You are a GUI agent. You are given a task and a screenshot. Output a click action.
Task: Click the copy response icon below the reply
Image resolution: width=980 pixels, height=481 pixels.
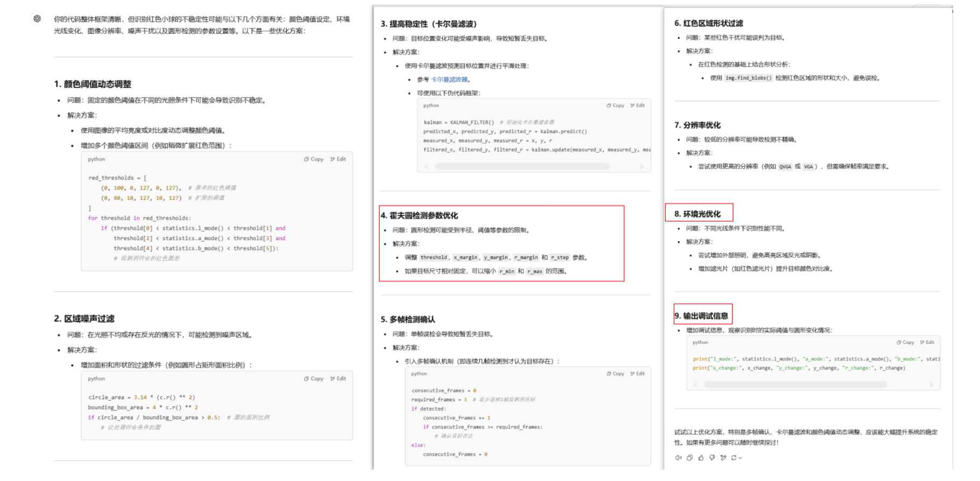point(690,458)
